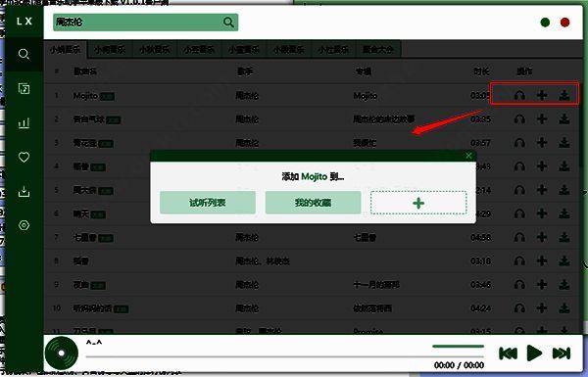Open favorites via the heart sidebar icon
588x377 pixels.
coord(24,157)
